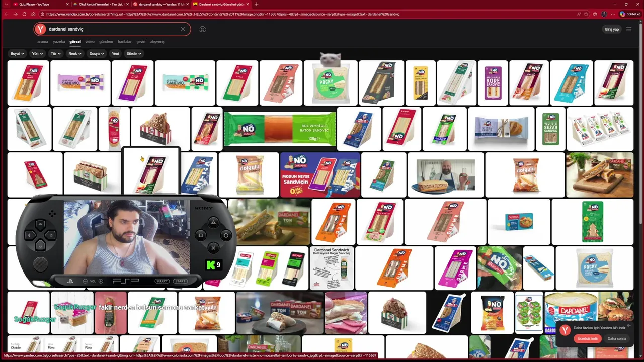This screenshot has height=362, width=644.
Task: Click the Ücretsiz indir button
Action: (x=588, y=339)
